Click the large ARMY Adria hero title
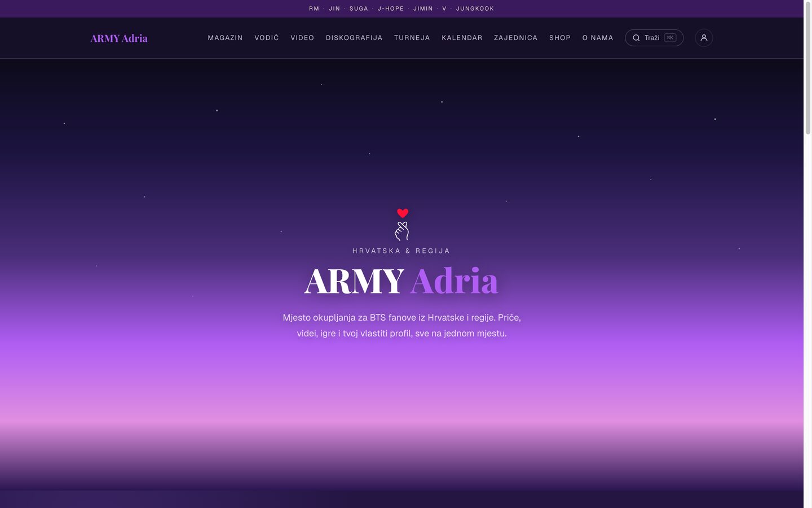Screen dimensions: 812x508 tap(401, 281)
